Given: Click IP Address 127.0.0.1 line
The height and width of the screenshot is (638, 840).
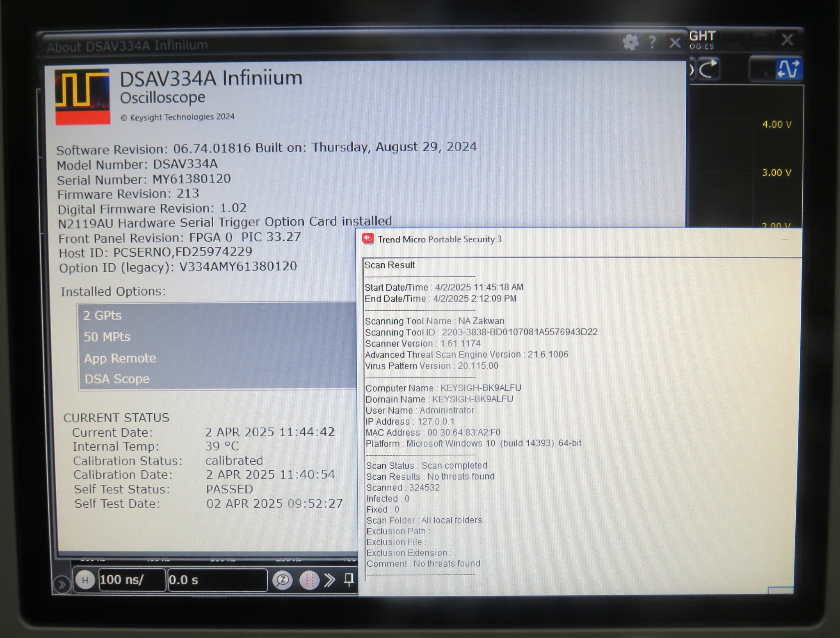Looking at the screenshot, I should coord(410,422).
